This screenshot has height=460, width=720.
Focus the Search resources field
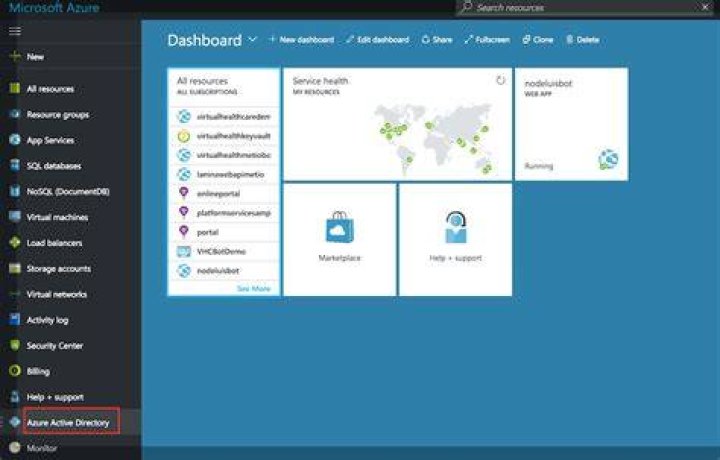tap(583, 7)
